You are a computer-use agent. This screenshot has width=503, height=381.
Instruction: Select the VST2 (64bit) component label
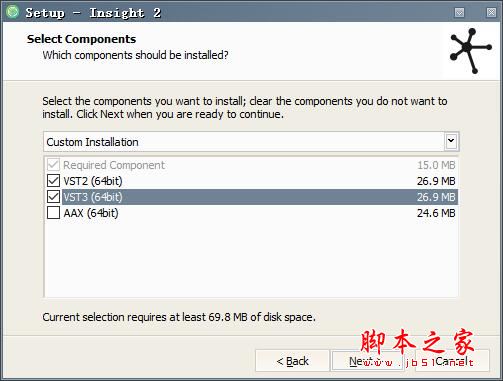93,181
